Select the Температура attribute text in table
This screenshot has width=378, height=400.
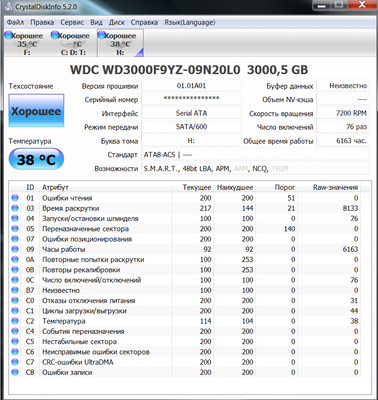coord(64,321)
